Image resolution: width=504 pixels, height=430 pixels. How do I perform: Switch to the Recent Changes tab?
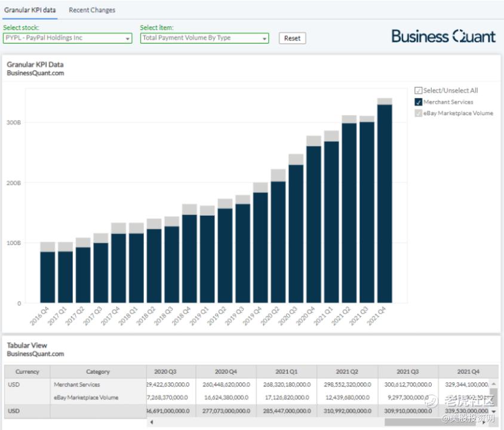click(92, 10)
